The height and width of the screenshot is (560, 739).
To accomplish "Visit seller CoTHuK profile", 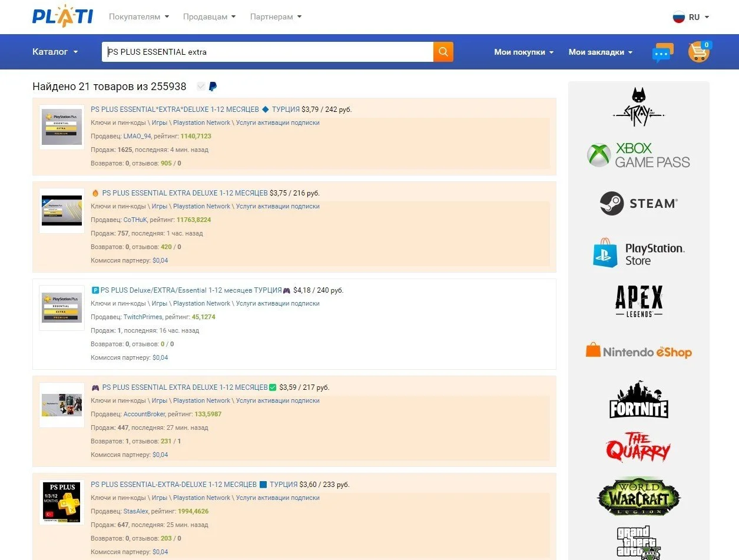I will [x=135, y=220].
